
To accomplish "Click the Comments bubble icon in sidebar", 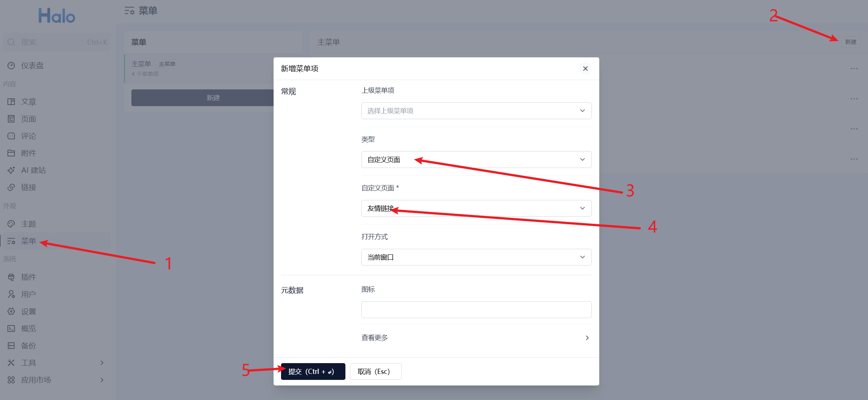I will coord(11,136).
